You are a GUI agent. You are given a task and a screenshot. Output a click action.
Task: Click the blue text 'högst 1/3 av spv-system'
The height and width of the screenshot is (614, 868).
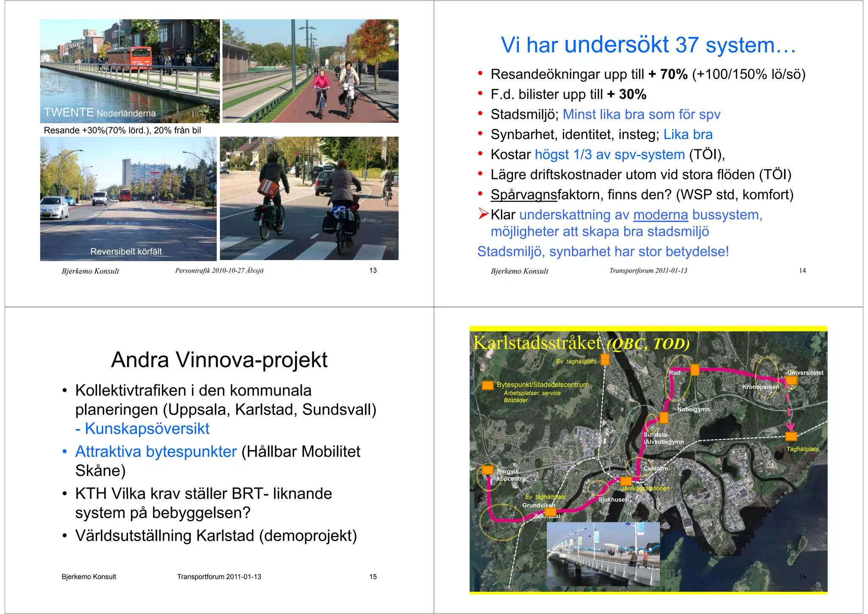610,154
